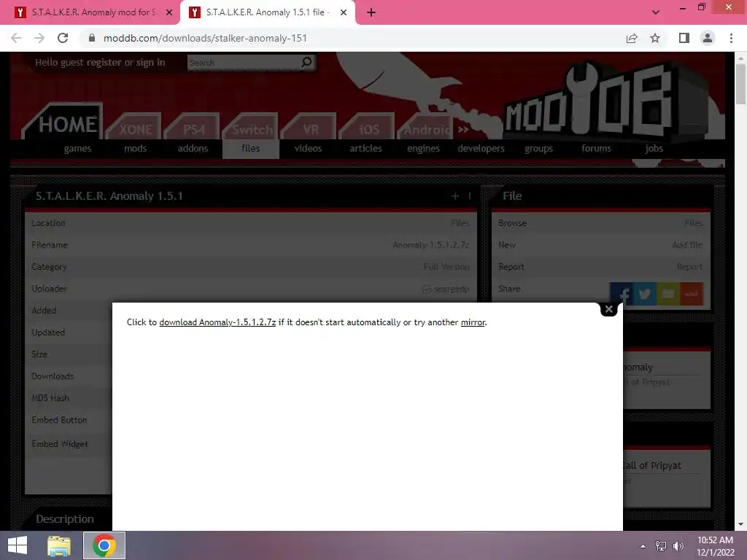Image resolution: width=747 pixels, height=560 pixels.
Task: Click Files link in Browse row
Action: tap(694, 223)
